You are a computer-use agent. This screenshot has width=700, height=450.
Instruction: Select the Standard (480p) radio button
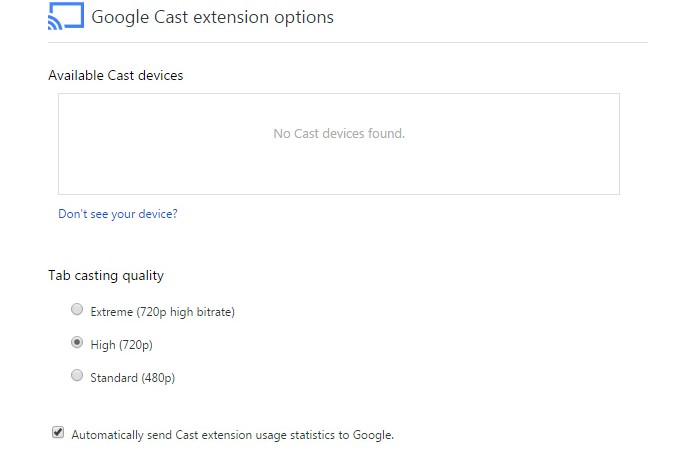pyautogui.click(x=77, y=376)
